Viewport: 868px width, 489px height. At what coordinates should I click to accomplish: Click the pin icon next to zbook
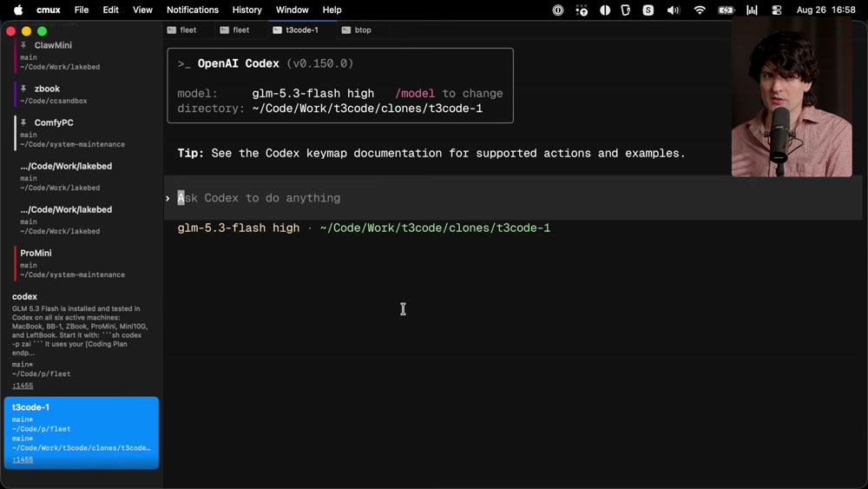(x=23, y=89)
